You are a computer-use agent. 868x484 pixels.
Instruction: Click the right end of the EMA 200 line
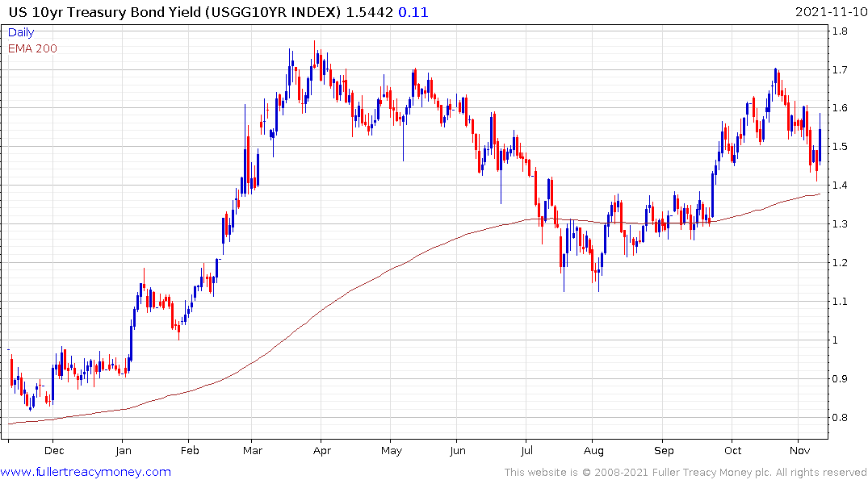820,194
